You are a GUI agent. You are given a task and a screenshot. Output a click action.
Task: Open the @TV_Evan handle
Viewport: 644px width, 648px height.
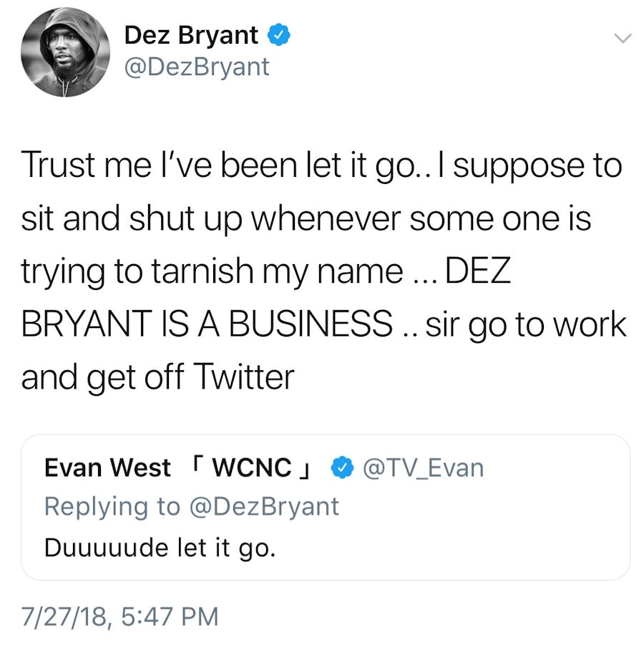[x=424, y=468]
